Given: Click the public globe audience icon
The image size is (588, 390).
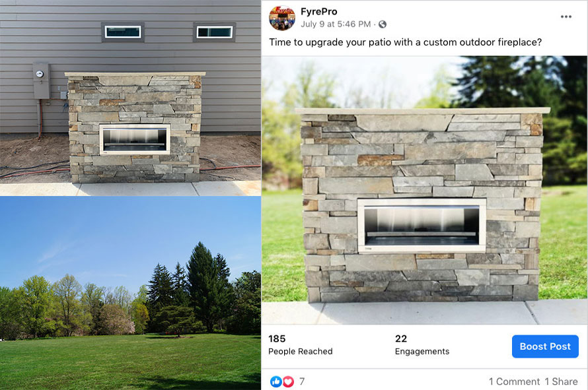Looking at the screenshot, I should point(383,24).
